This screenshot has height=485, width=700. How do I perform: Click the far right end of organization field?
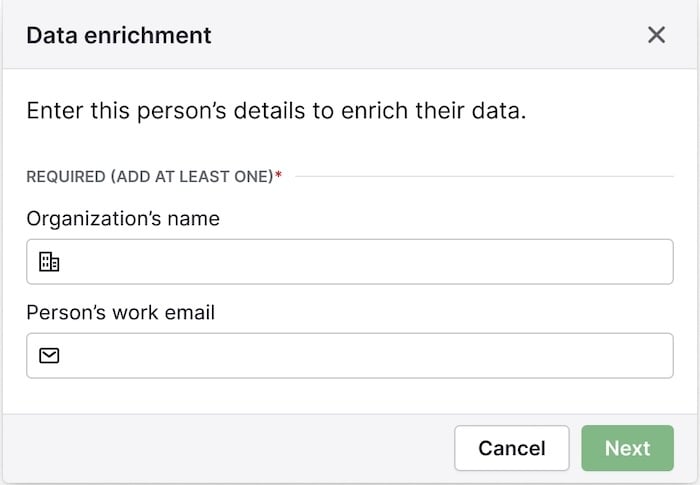[660, 262]
